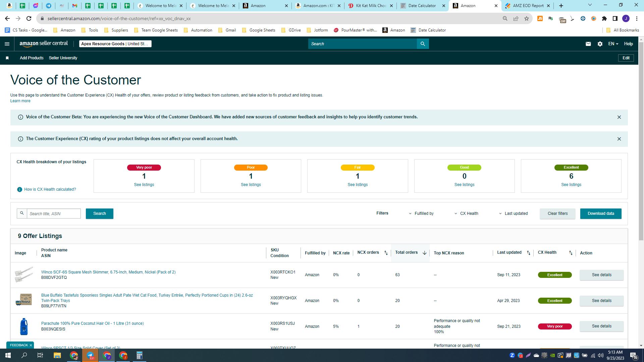
Task: Switch to the AMZ EOD Report tab
Action: [528, 6]
